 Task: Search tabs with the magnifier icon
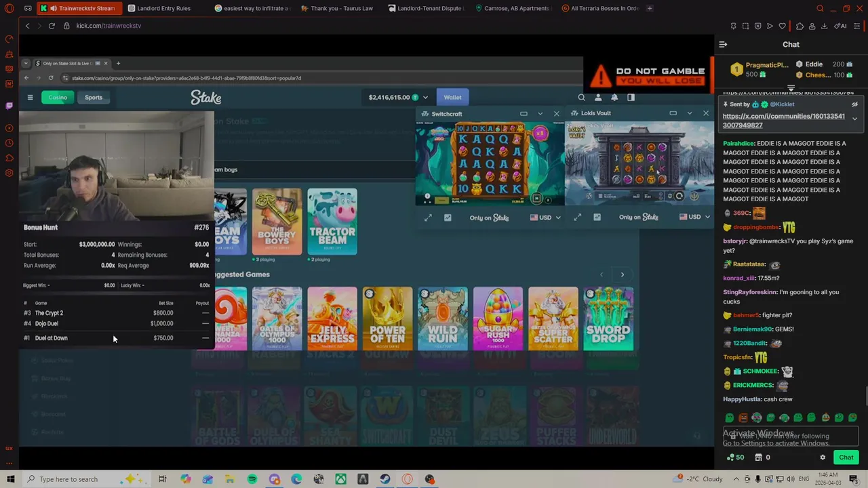pos(820,8)
